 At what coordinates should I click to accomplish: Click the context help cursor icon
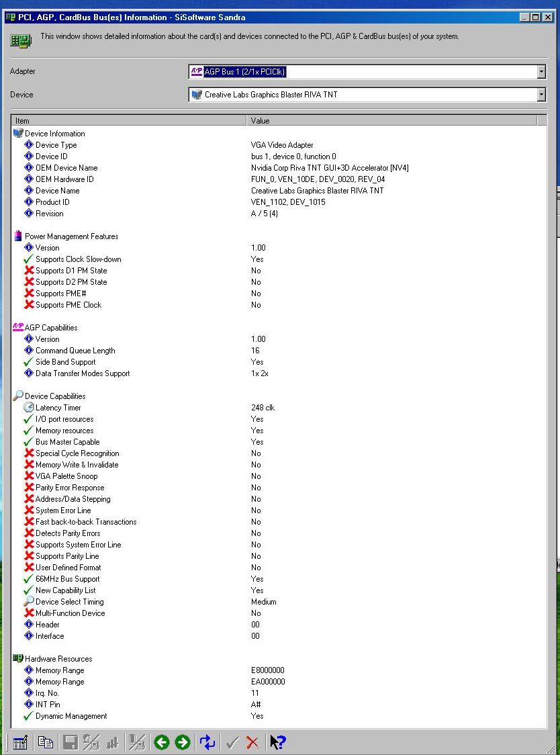click(x=278, y=742)
